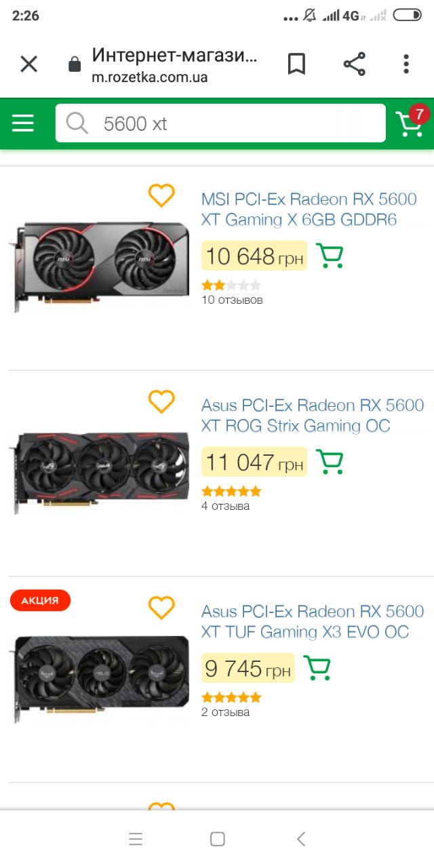
Task: Tap the browser bookmark icon
Action: click(x=296, y=64)
